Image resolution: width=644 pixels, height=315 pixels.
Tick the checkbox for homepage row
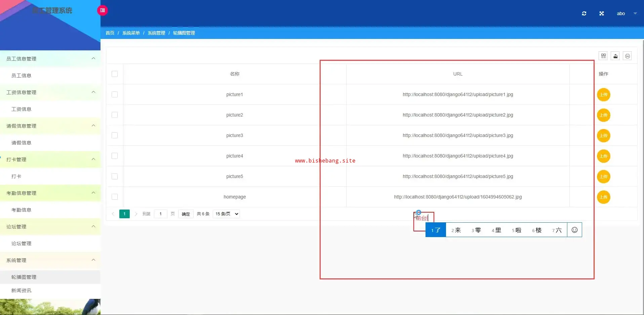pyautogui.click(x=115, y=197)
